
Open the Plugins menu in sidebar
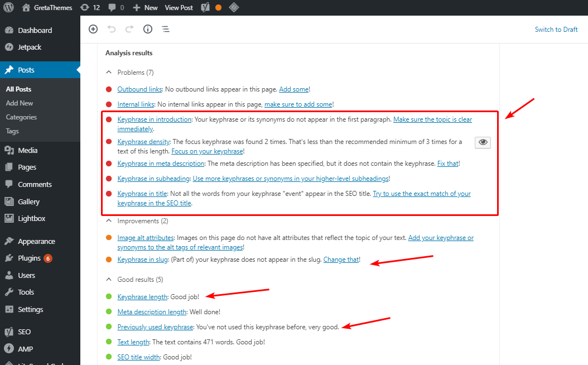point(29,258)
